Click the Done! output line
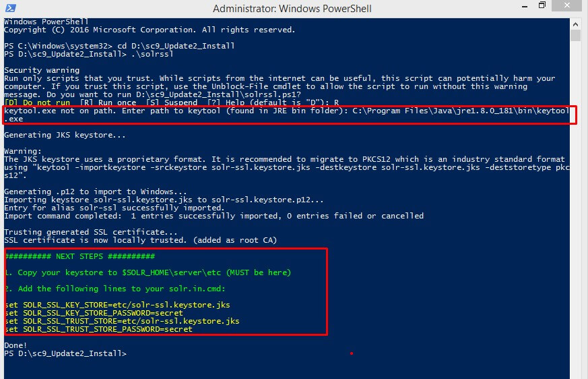This screenshot has height=379, width=588. [15, 345]
